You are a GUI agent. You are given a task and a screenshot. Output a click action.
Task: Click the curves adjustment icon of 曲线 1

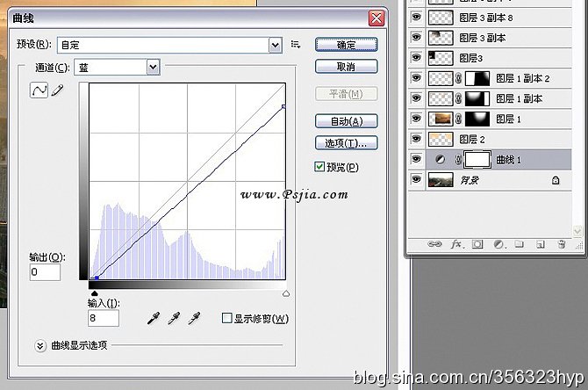(x=441, y=160)
